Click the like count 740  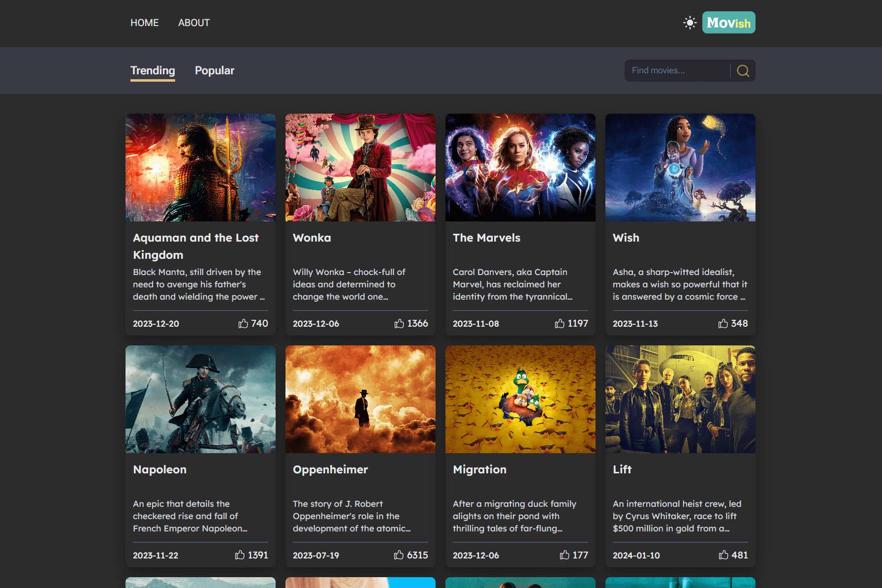(259, 323)
